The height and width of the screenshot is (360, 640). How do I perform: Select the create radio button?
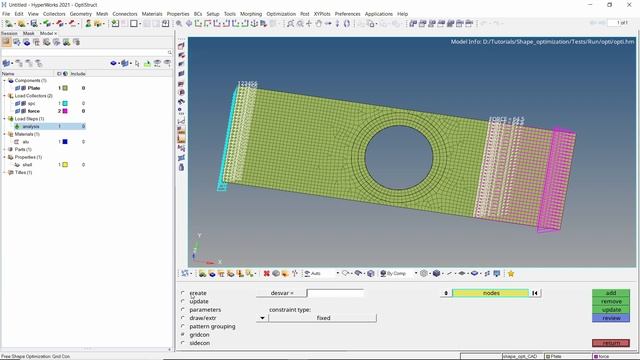[x=182, y=293]
